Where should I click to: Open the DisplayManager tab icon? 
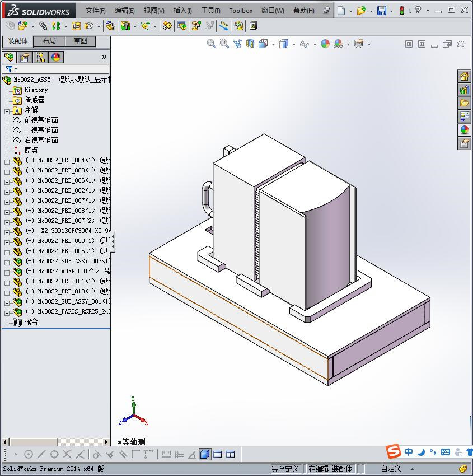(x=56, y=57)
